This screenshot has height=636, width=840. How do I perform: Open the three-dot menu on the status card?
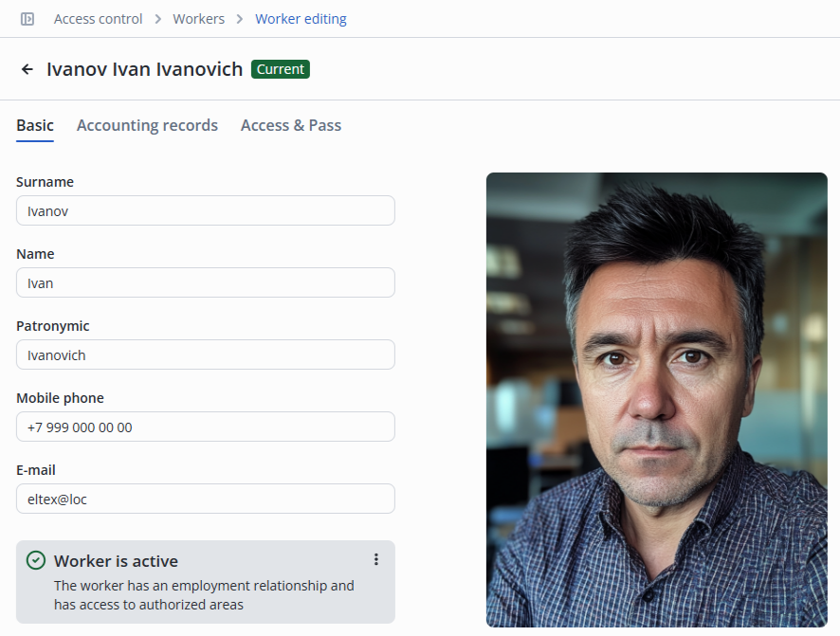pos(375,560)
